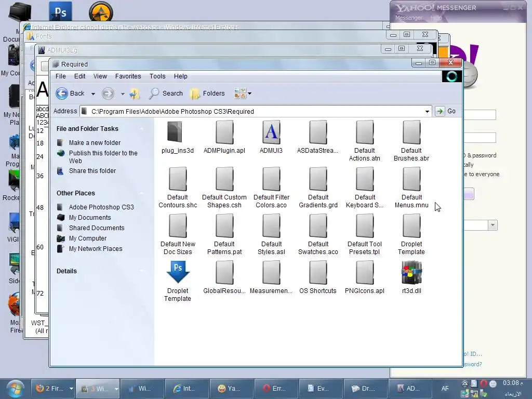
Task: Open the Views dropdown button
Action: tap(243, 94)
